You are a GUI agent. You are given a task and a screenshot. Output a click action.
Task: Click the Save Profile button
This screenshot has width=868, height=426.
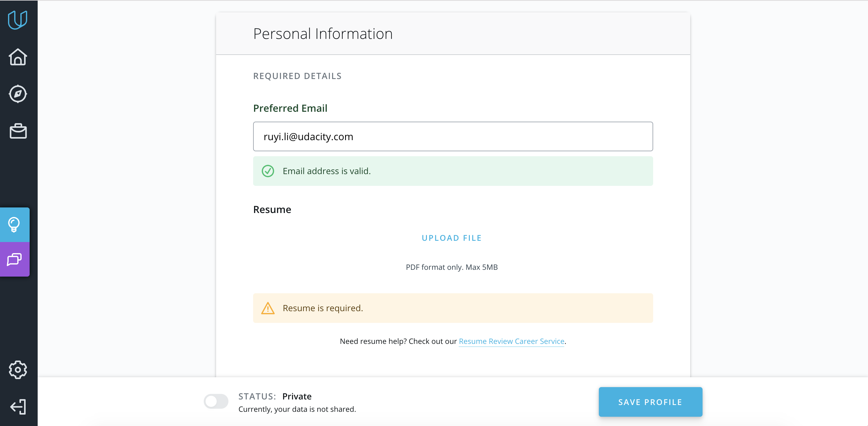(x=650, y=402)
